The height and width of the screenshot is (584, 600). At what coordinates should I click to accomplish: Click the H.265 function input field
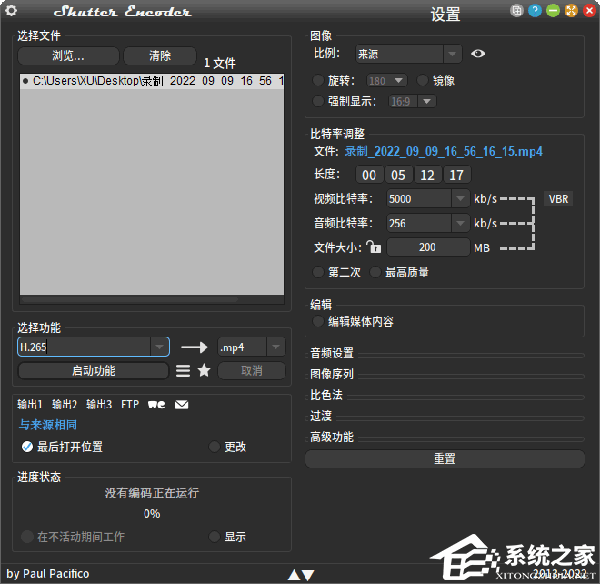coord(84,347)
